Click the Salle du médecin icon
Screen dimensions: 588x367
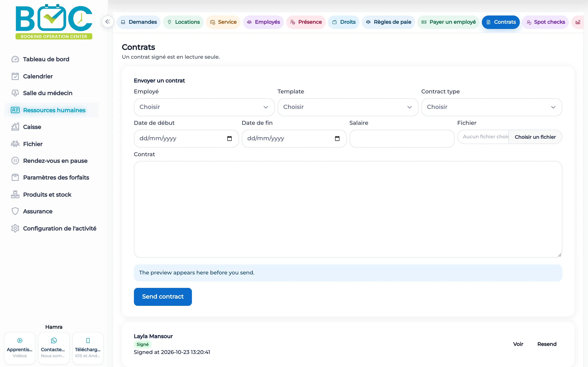15,93
